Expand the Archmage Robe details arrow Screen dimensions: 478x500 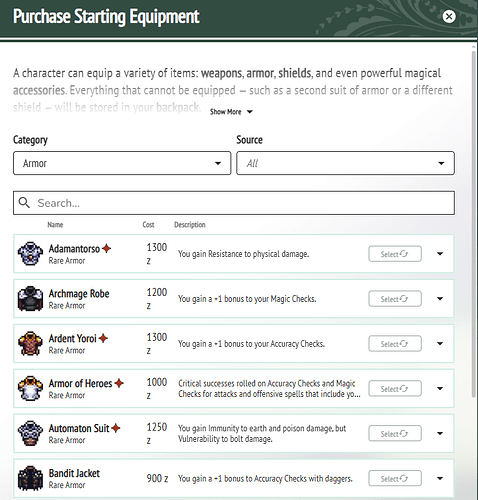(x=440, y=299)
